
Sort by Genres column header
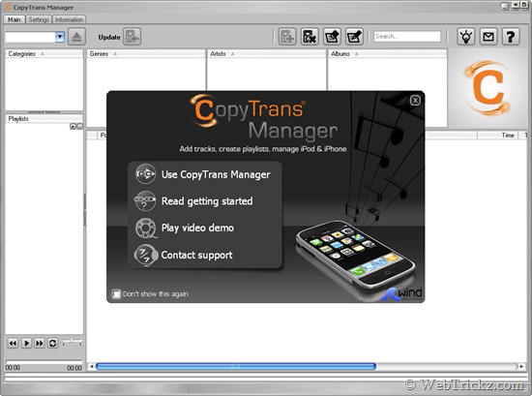point(146,53)
